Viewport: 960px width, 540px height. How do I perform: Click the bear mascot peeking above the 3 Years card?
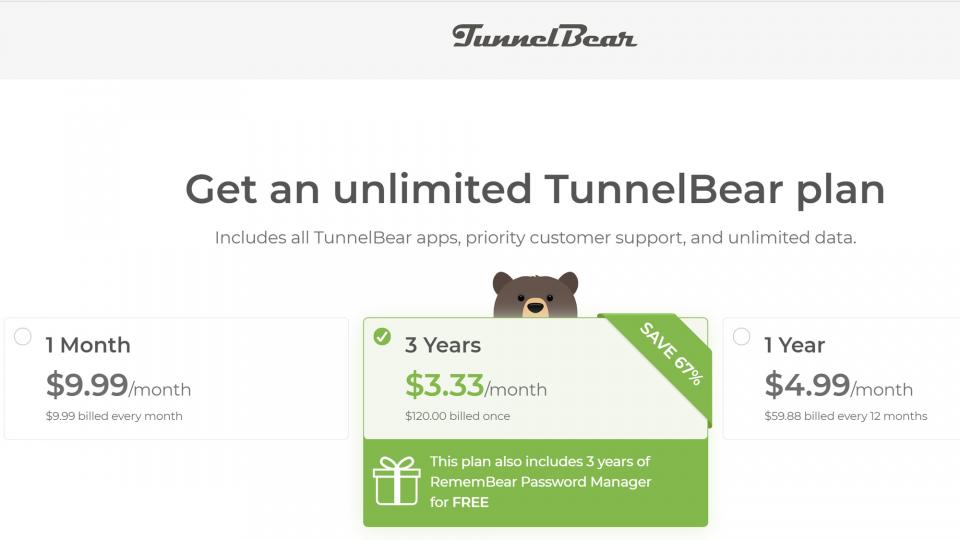[535, 296]
